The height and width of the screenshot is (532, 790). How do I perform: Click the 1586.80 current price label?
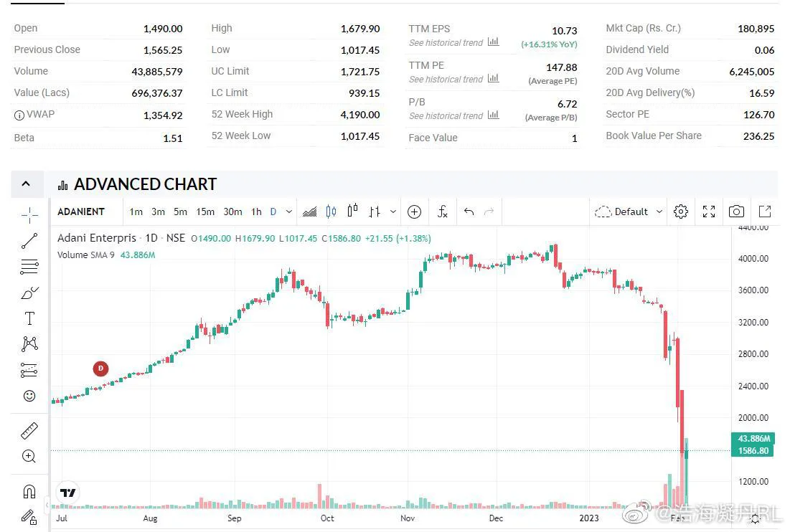[x=753, y=450]
